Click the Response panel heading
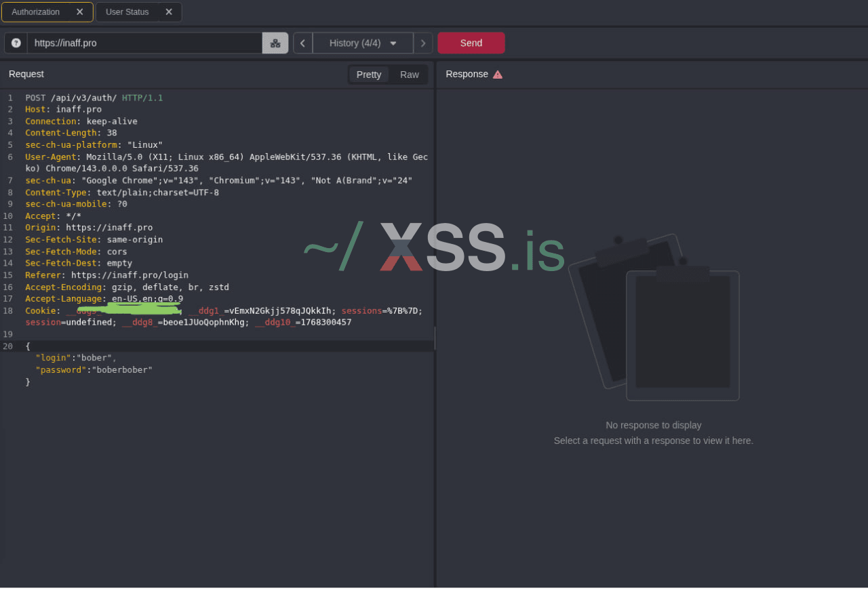 (467, 74)
